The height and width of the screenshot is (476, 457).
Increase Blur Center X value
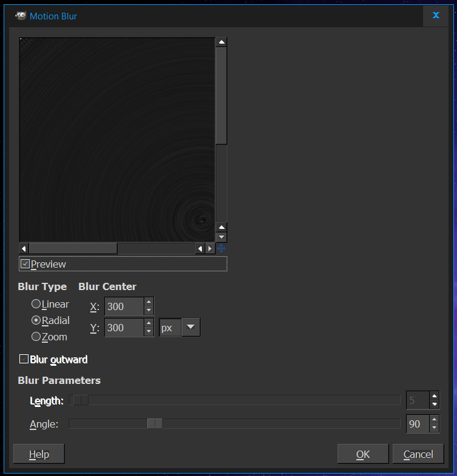(x=148, y=302)
